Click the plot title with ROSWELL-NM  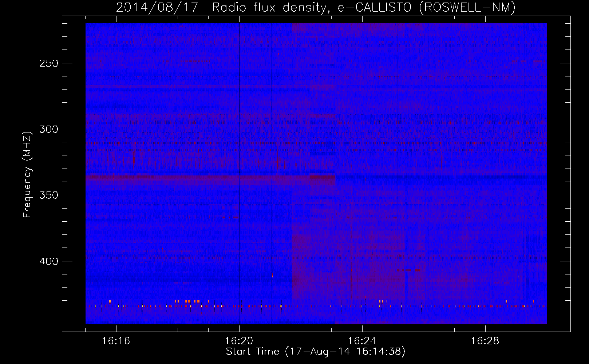pyautogui.click(x=316, y=7)
